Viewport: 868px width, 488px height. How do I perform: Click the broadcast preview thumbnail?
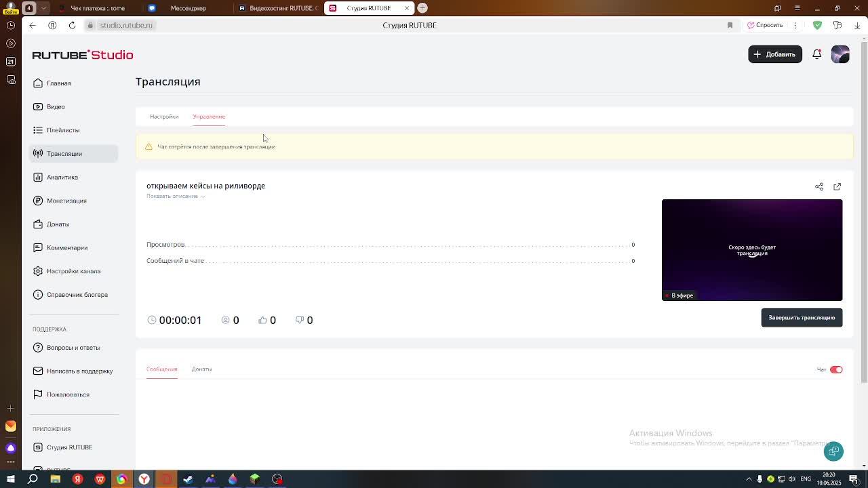752,250
